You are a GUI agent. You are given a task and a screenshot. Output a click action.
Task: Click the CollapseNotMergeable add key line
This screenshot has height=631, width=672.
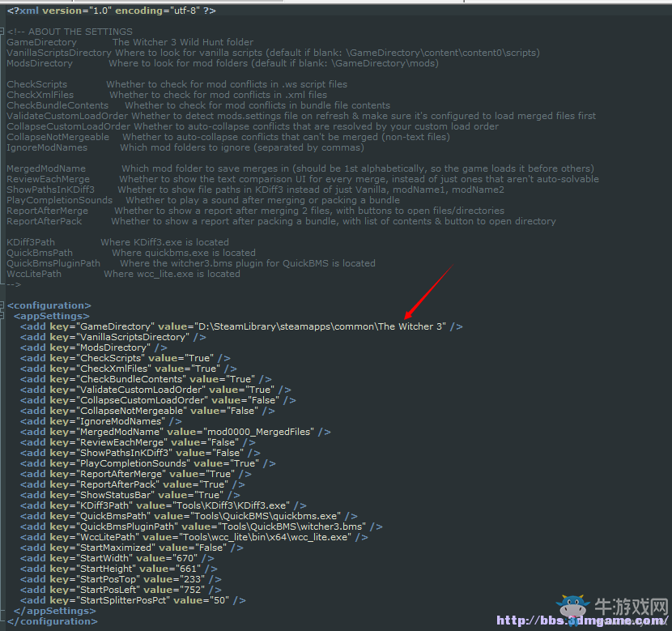pyautogui.click(x=147, y=411)
